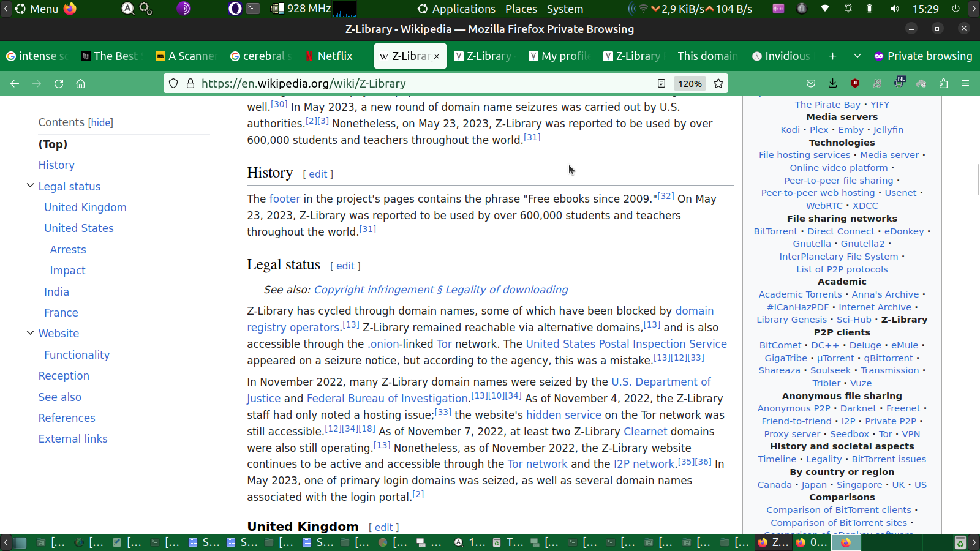Collapse the Legal status contents section
This screenshot has width=980, height=551.
tap(30, 186)
